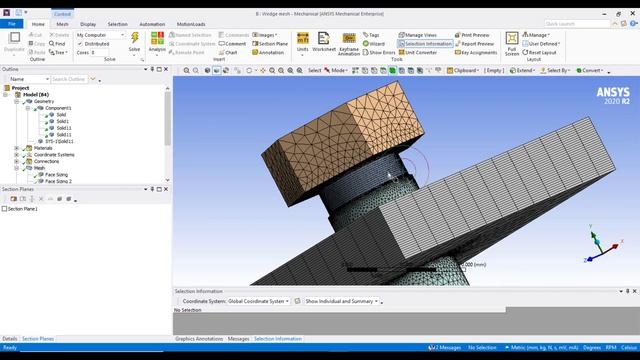Toggle the Distributed checkbox
Viewport: 640px width, 360px height.
point(80,44)
